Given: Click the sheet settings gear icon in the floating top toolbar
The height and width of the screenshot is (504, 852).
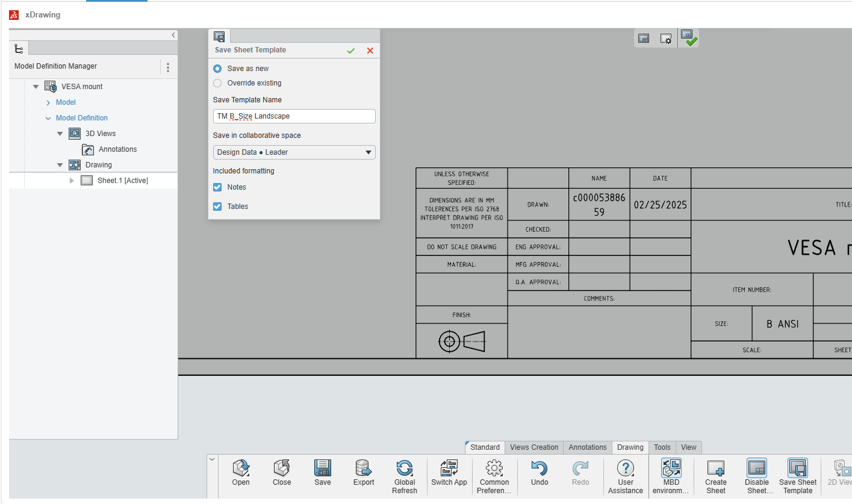Looking at the screenshot, I should (666, 39).
